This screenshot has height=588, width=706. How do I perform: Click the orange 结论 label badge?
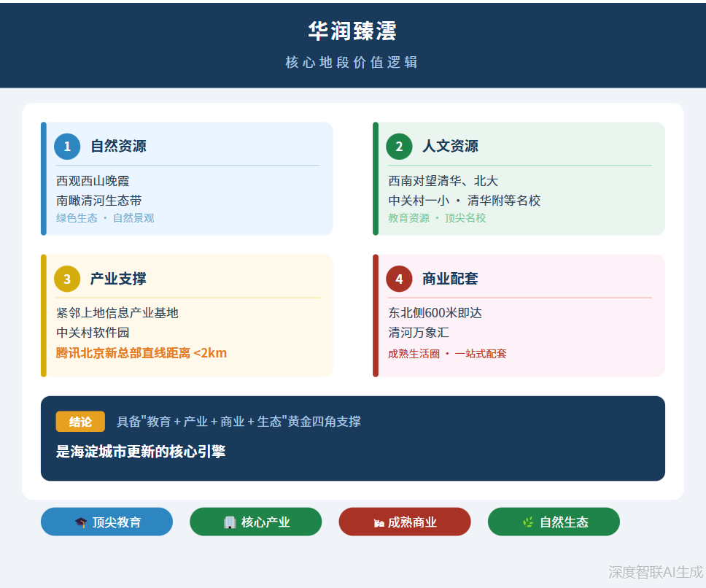[80, 422]
